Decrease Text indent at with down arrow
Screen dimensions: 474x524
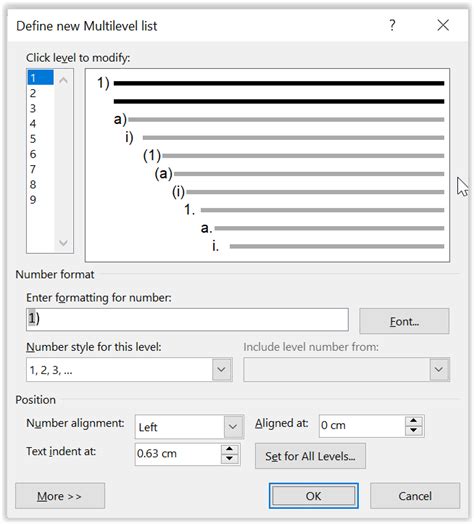click(x=229, y=458)
